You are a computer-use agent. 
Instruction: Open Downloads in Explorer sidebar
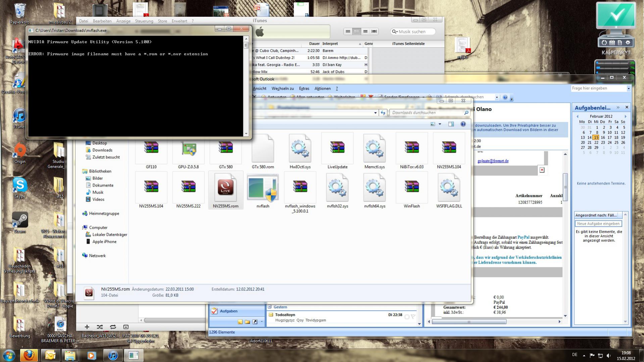pyautogui.click(x=102, y=150)
